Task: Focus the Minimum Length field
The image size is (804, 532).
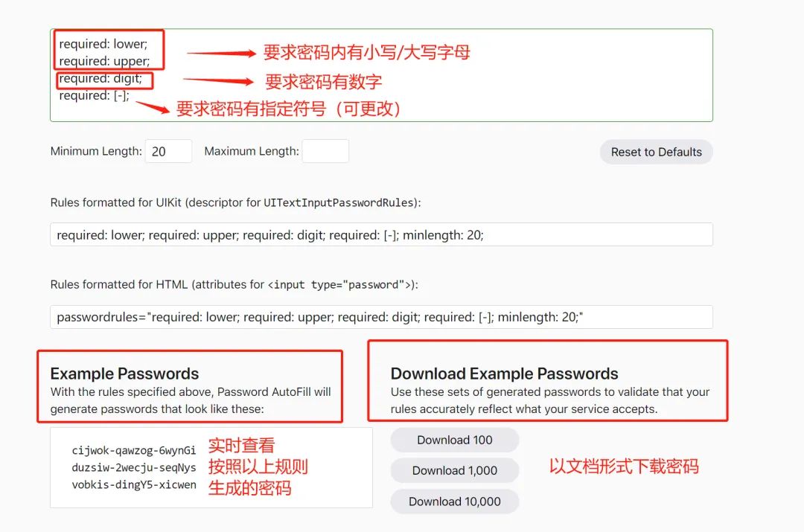Action: (x=169, y=151)
